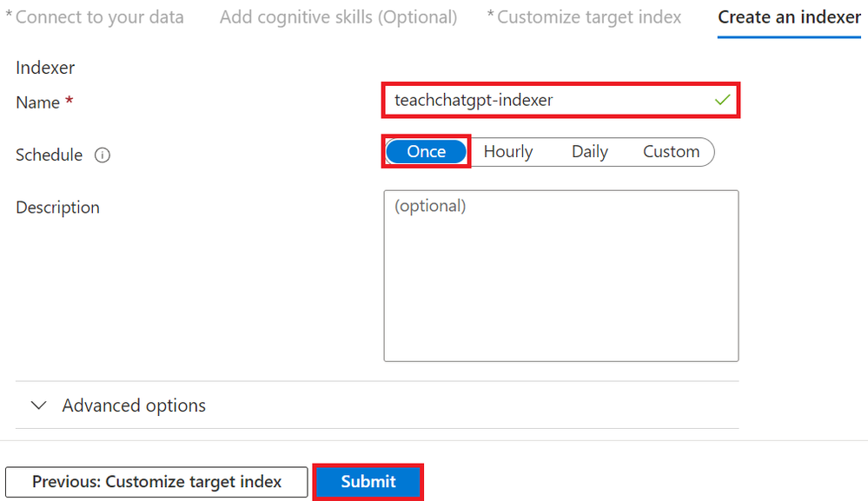Click the Description field label
This screenshot has height=501, width=868.
point(57,208)
